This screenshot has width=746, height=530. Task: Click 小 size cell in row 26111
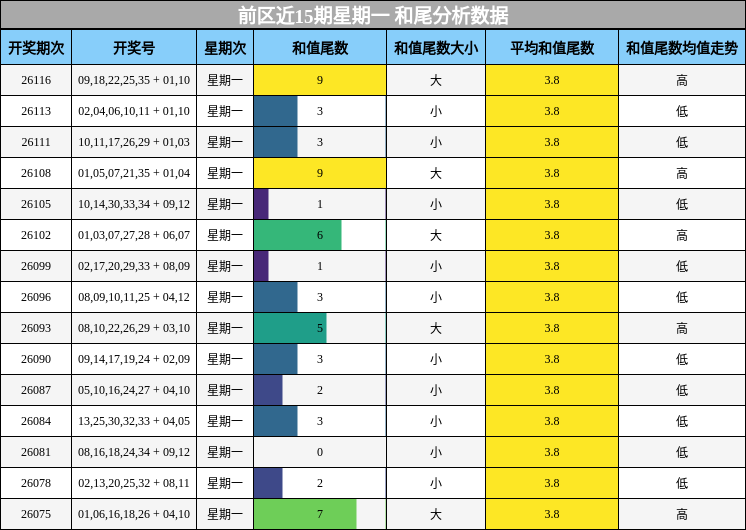[x=436, y=142]
